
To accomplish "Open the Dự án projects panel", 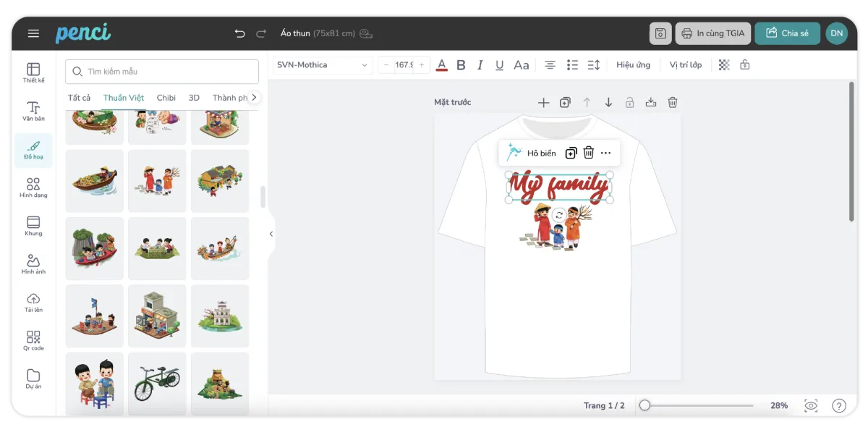I will (x=33, y=379).
